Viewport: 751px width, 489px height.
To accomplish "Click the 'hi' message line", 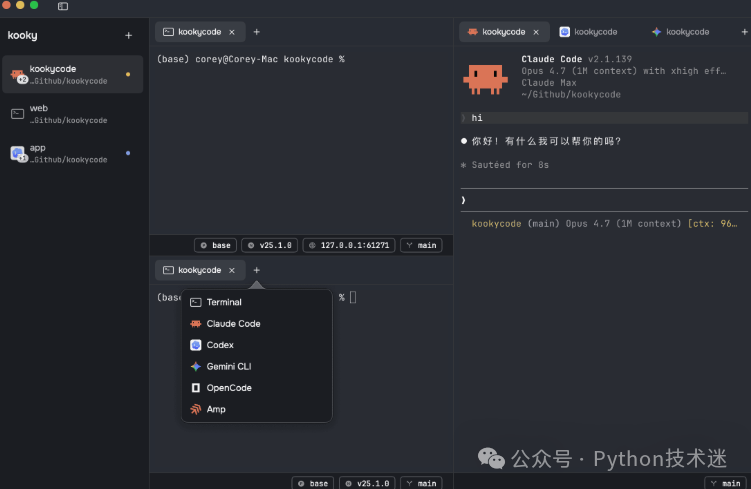I will (x=604, y=118).
